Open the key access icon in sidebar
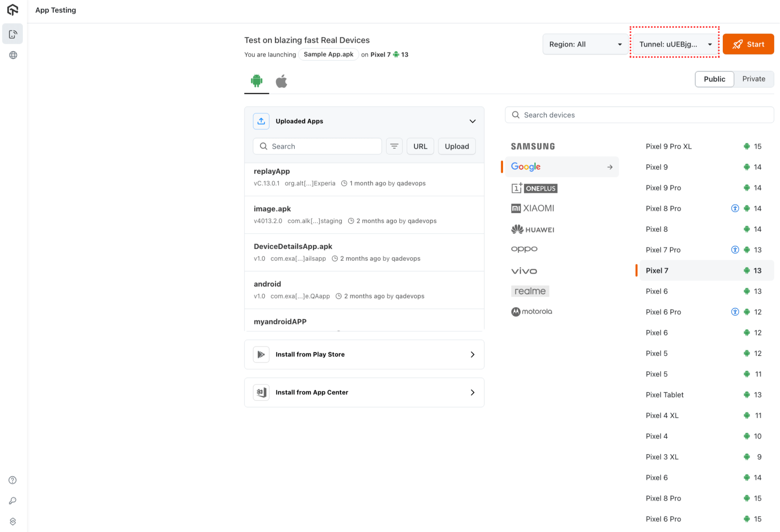The image size is (780, 532). pos(13,501)
